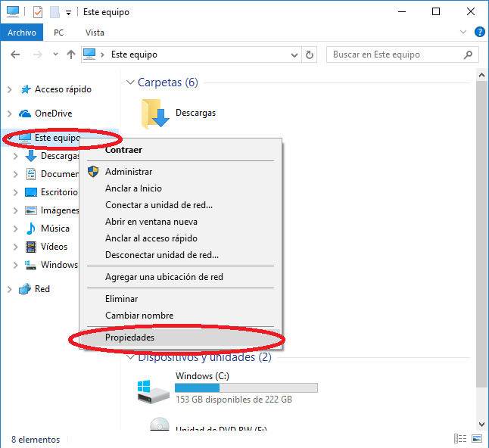Click the Refresh button in address bar

[309, 54]
